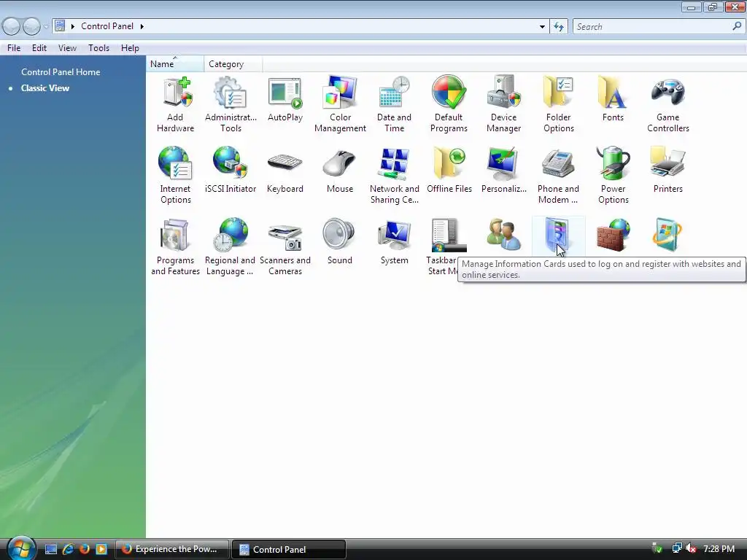Launch Firefox from Quick Launch
The image size is (747, 560).
[85, 549]
